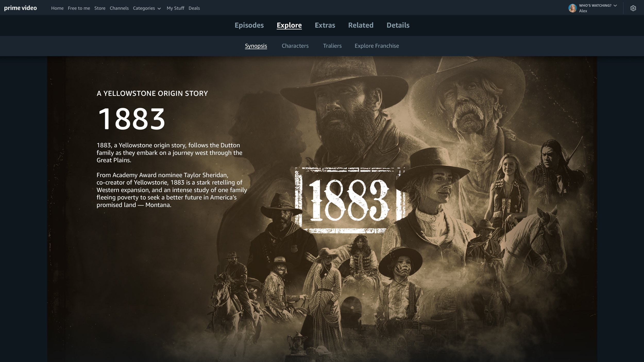This screenshot has width=644, height=362.
Task: Open Free to me section
Action: click(79, 8)
